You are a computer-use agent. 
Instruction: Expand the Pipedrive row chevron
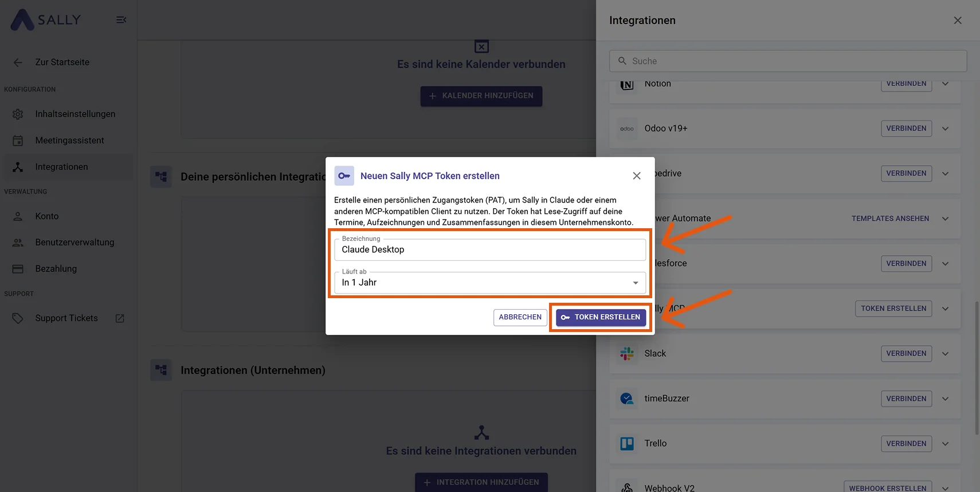pyautogui.click(x=945, y=174)
